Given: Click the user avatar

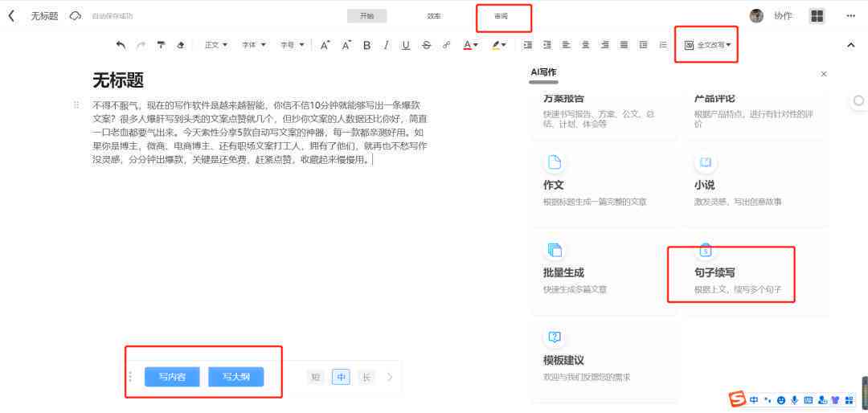Looking at the screenshot, I should [x=756, y=16].
